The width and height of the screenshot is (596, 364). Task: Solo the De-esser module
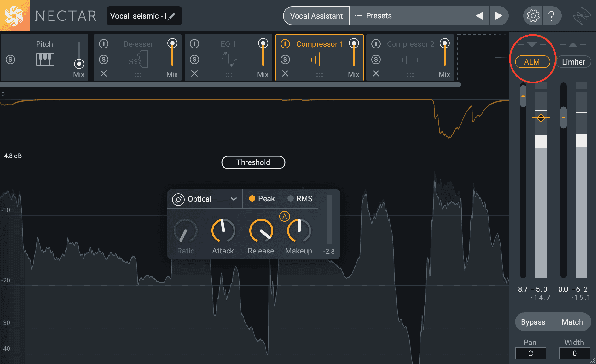pyautogui.click(x=104, y=60)
